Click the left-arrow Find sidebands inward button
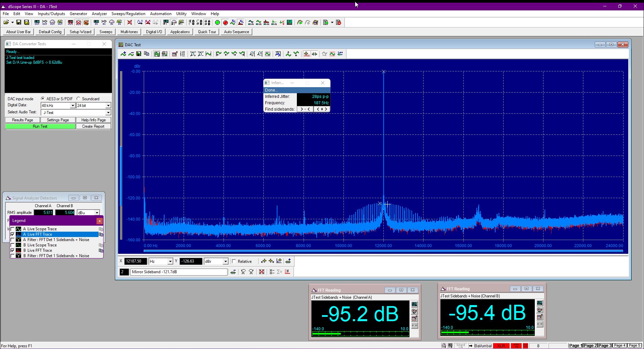The image size is (644, 349). 305,109
